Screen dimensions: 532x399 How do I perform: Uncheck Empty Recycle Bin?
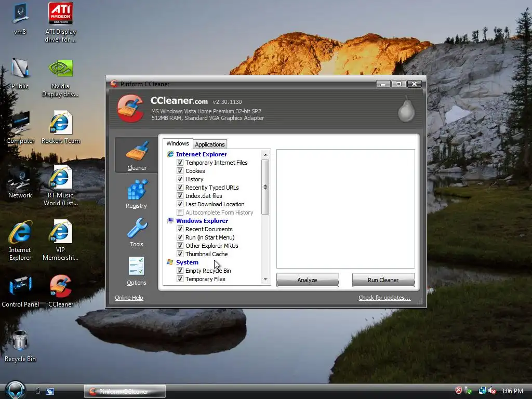coord(180,271)
